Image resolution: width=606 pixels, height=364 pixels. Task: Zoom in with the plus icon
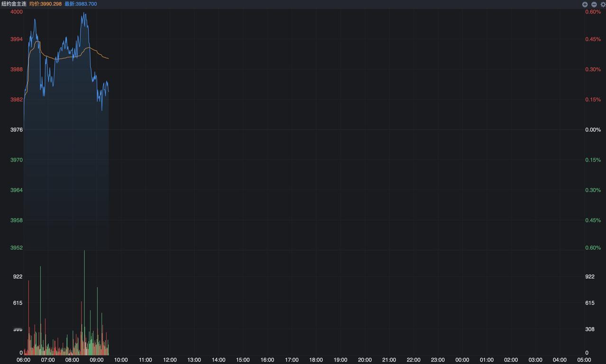pyautogui.click(x=585, y=4)
